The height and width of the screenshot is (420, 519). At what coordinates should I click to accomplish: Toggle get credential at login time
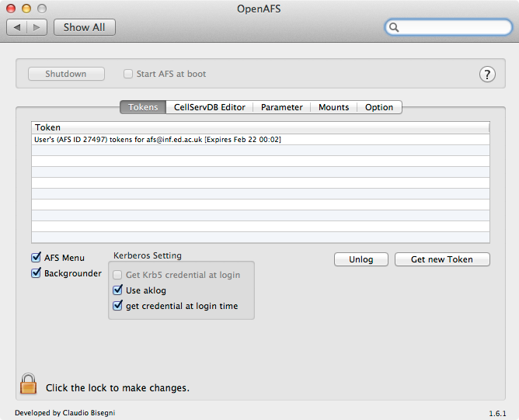coord(117,306)
